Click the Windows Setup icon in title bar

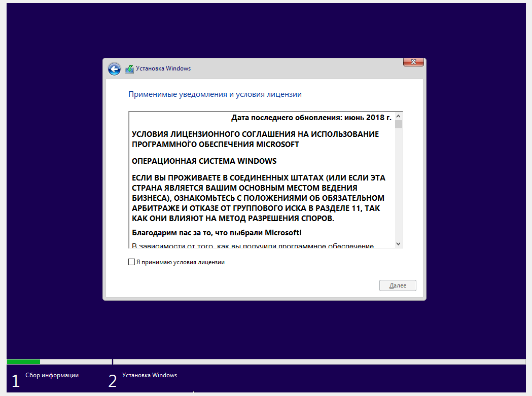click(129, 69)
